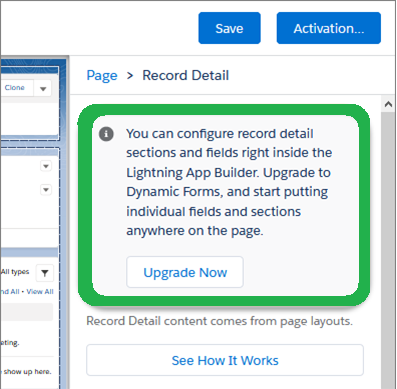The height and width of the screenshot is (389, 397).
Task: Click the View All link
Action: pyautogui.click(x=40, y=292)
